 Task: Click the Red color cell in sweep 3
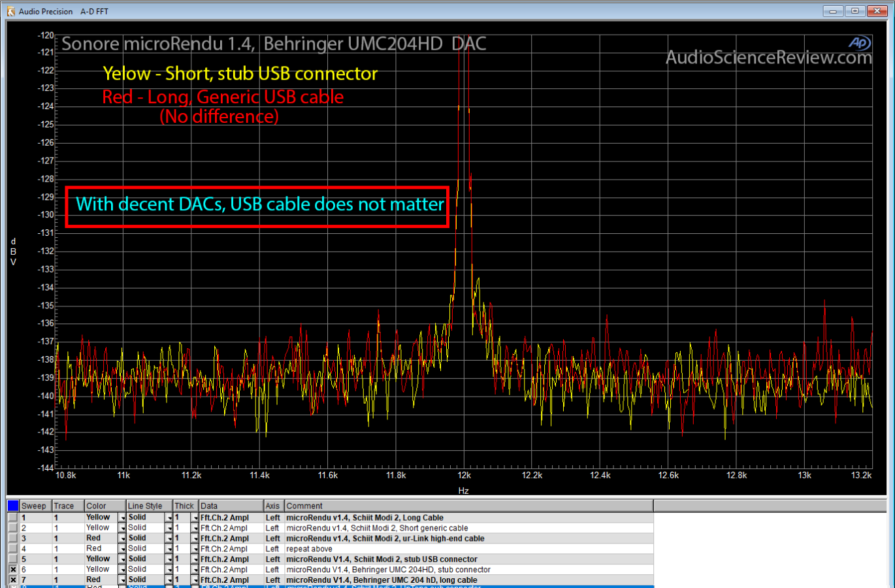pyautogui.click(x=101, y=538)
